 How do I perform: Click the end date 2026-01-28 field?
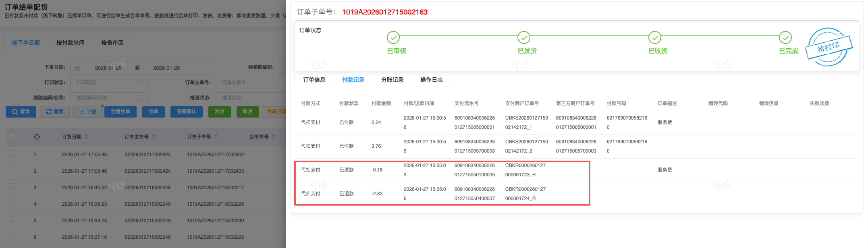(x=166, y=68)
